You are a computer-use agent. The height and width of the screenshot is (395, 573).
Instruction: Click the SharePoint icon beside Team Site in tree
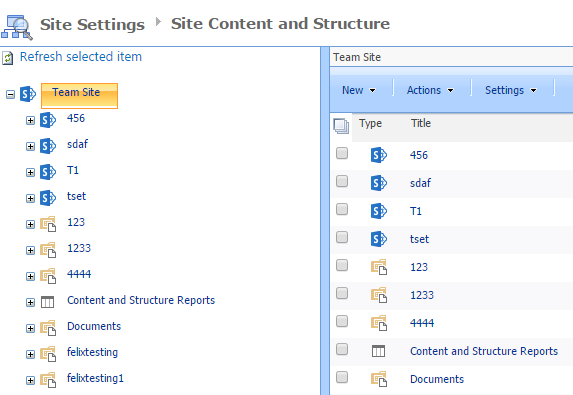(28, 94)
